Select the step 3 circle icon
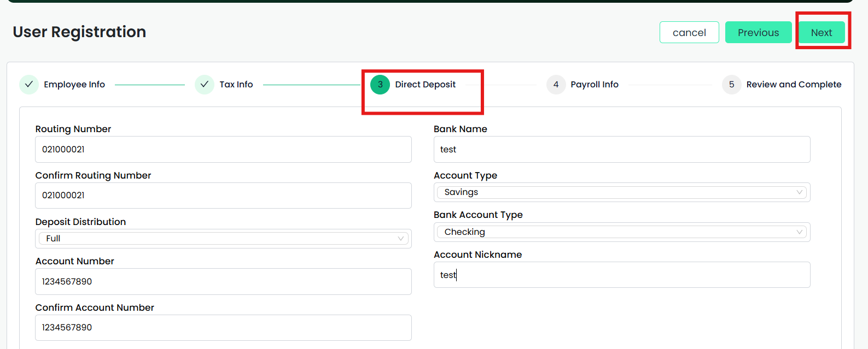 (x=380, y=85)
